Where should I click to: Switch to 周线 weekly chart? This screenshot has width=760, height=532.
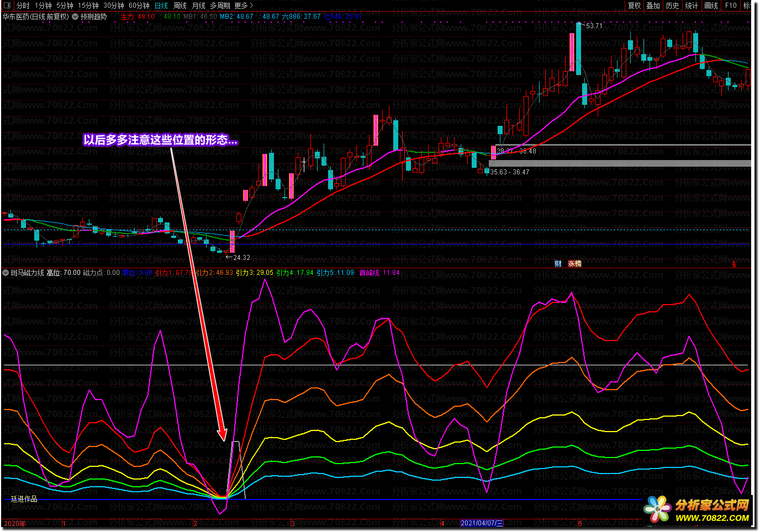pos(180,6)
